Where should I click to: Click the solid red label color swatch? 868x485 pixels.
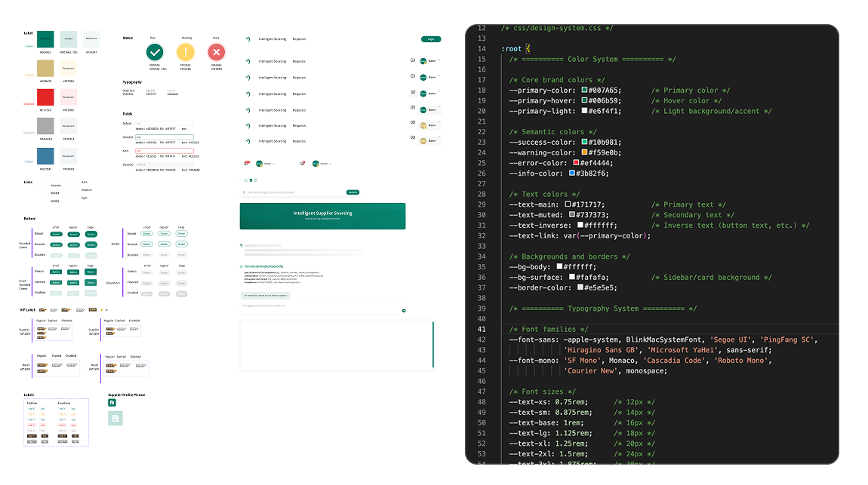[x=45, y=97]
